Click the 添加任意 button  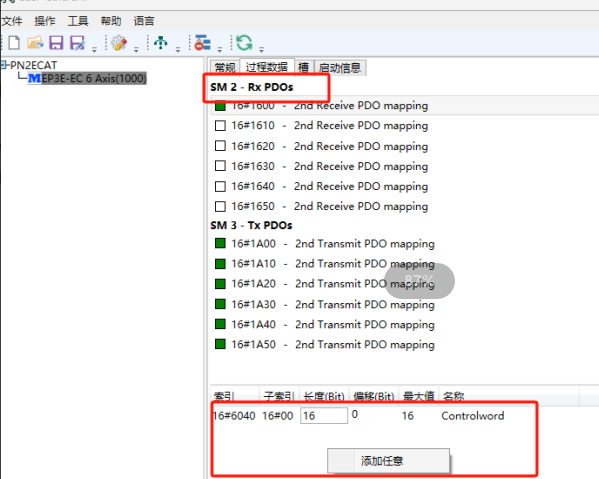pos(388,461)
